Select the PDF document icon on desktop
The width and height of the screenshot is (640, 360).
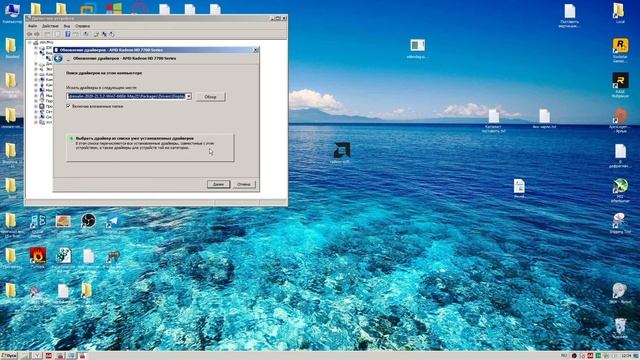(x=519, y=189)
